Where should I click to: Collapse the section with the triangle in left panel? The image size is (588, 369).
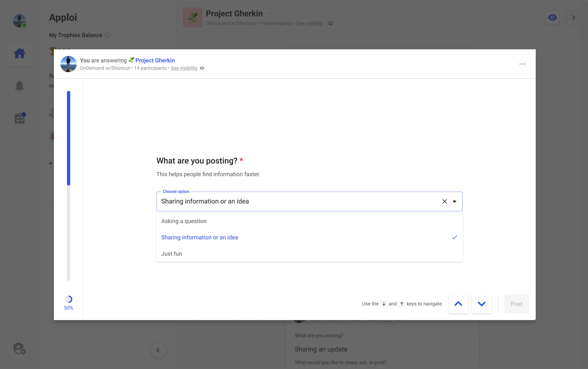click(50, 163)
